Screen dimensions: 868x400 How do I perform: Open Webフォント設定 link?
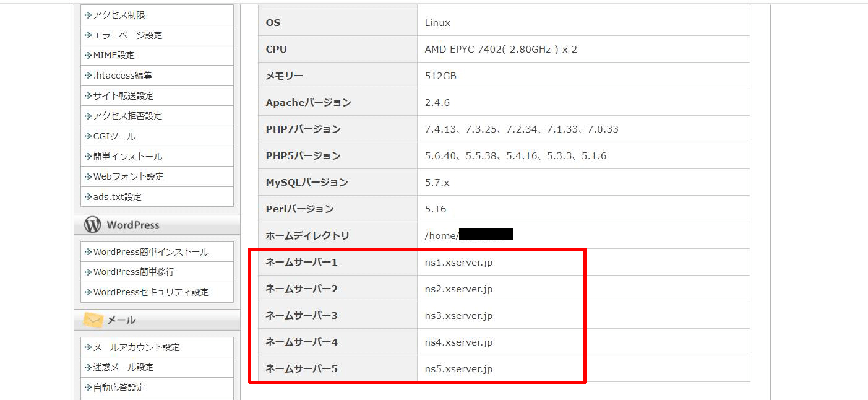point(128,176)
